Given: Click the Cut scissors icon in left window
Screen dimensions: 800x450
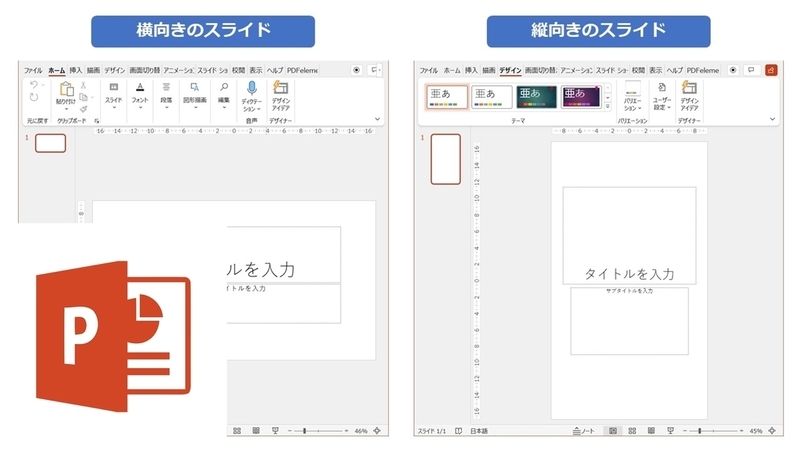Looking at the screenshot, I should [83, 85].
